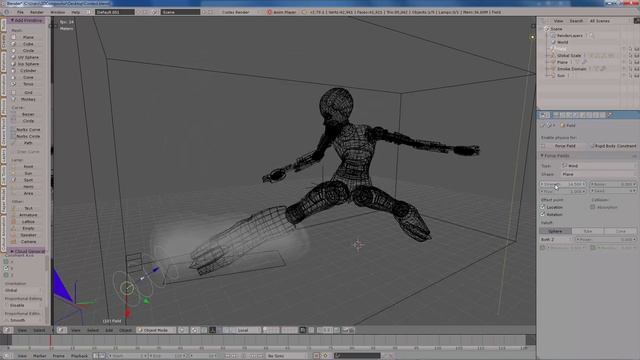Toggle the Rotation effect point checkbox
The image size is (640, 360).
tap(543, 214)
